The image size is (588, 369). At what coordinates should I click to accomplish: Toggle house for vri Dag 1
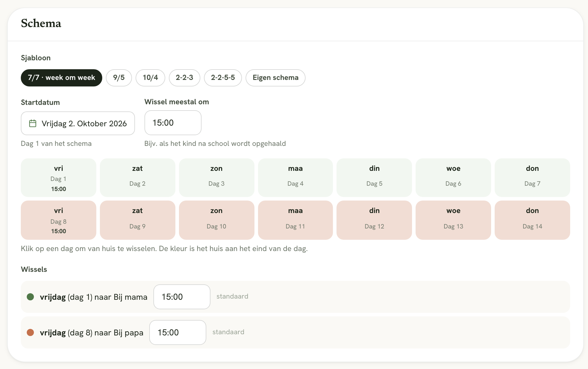tap(59, 178)
